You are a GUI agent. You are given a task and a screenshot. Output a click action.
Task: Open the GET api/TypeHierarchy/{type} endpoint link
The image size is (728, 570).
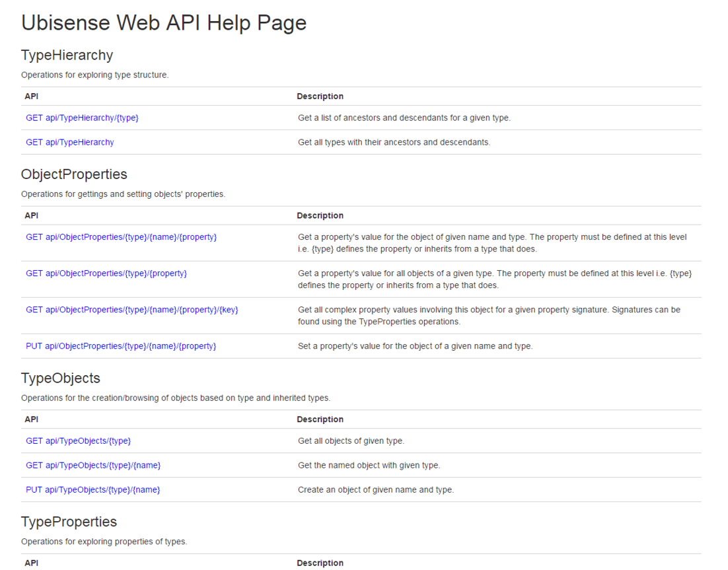coord(82,117)
